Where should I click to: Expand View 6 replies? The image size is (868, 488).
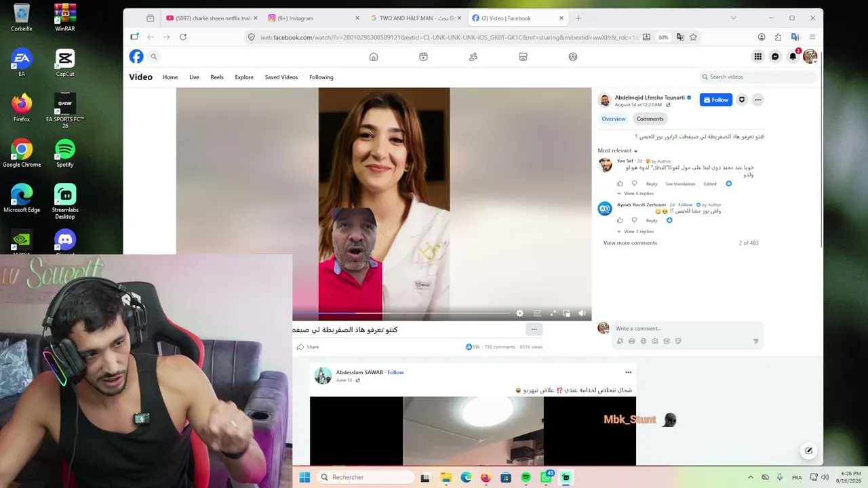[x=635, y=194]
